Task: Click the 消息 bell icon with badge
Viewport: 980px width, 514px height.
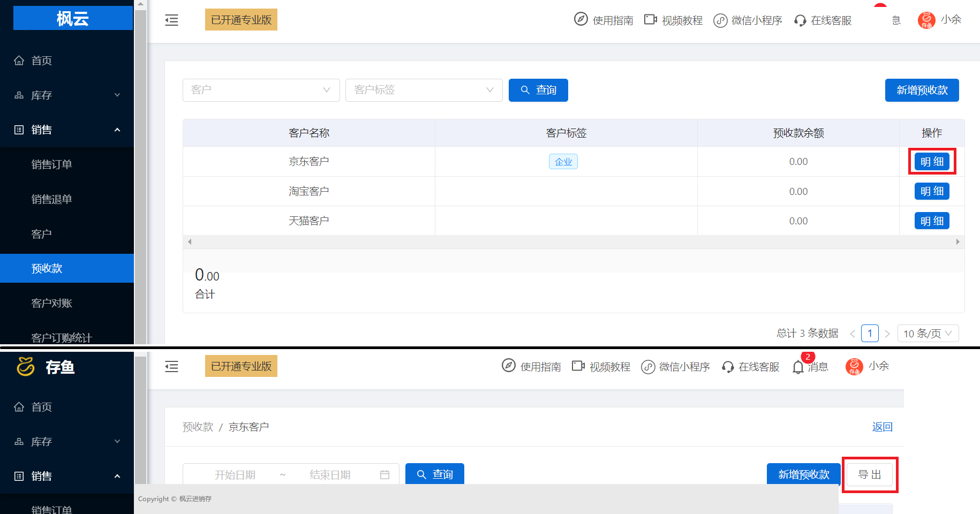Action: tap(798, 367)
